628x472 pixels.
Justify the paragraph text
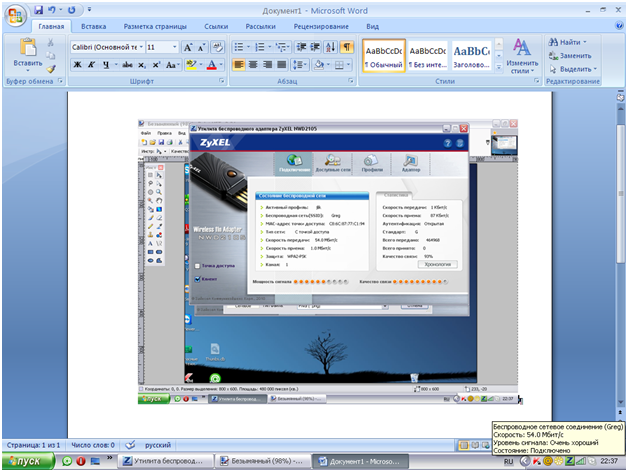(x=282, y=65)
